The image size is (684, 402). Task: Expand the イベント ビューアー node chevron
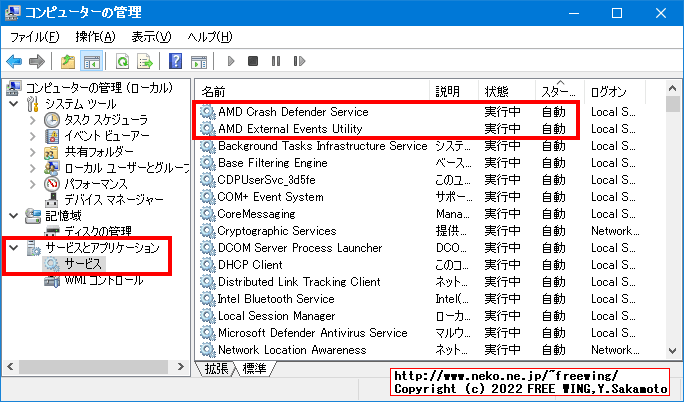[x=33, y=136]
